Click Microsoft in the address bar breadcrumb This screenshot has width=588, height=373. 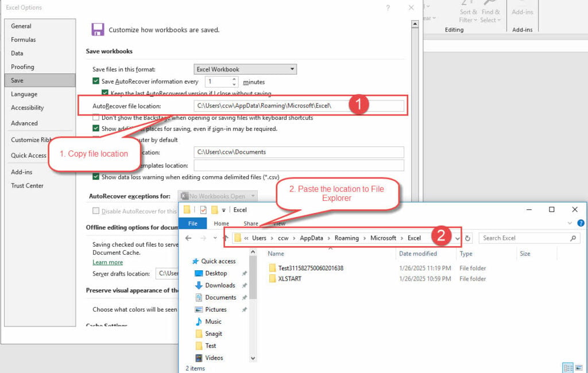point(383,238)
